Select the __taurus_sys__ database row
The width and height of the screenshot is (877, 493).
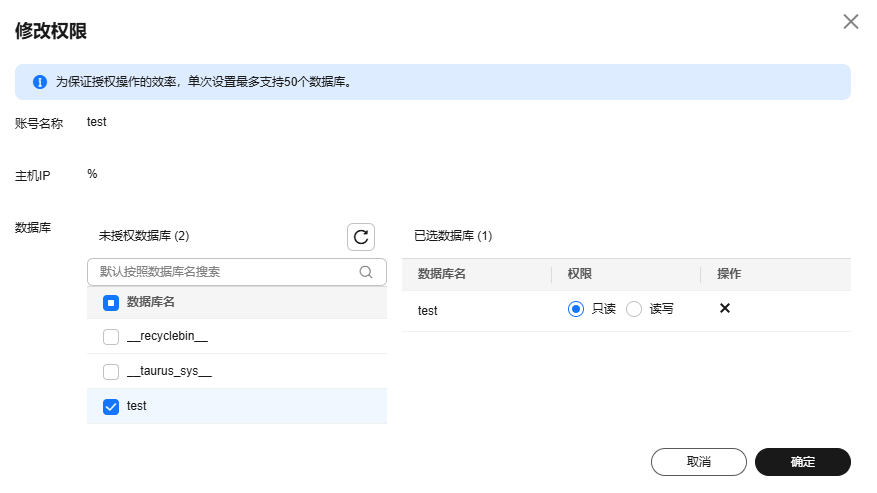click(170, 372)
